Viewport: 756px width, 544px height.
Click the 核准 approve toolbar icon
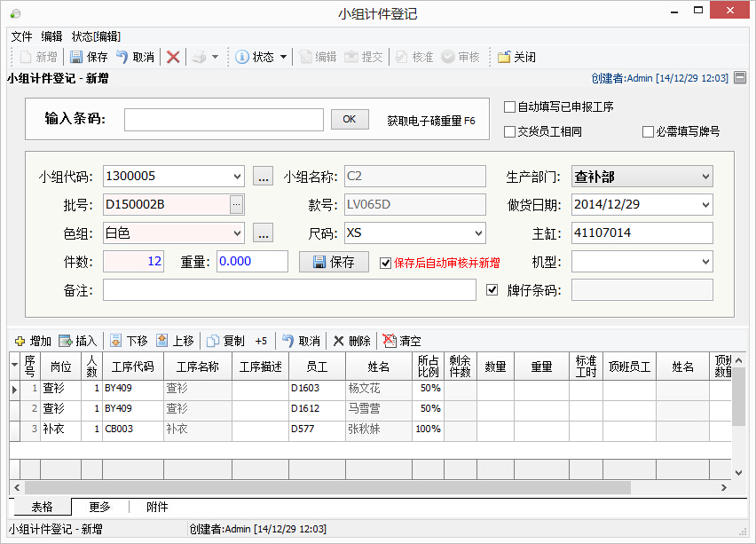coord(401,57)
